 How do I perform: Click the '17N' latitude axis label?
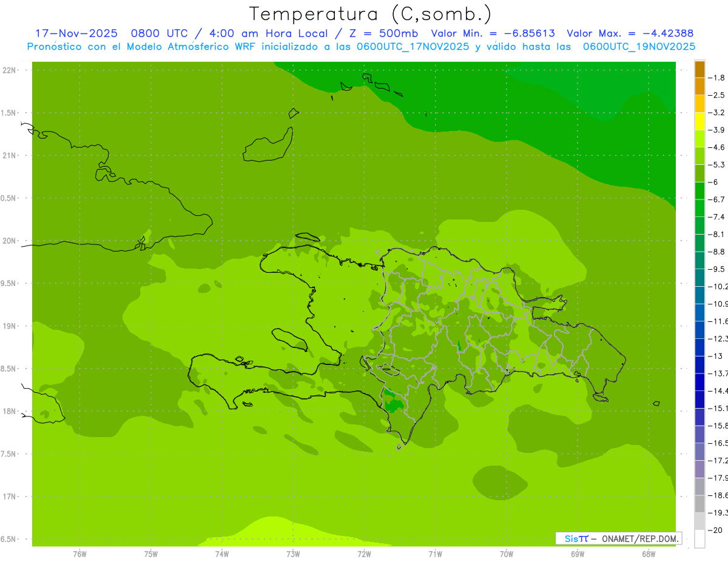(9, 497)
